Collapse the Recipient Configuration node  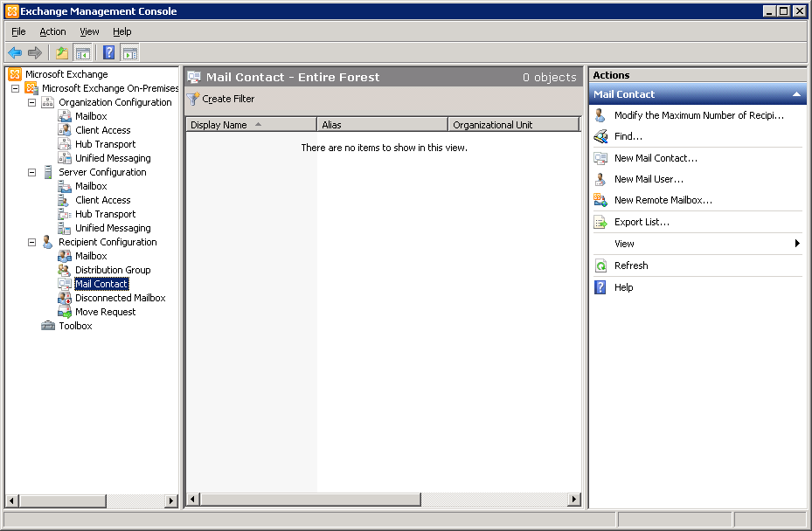pos(31,242)
